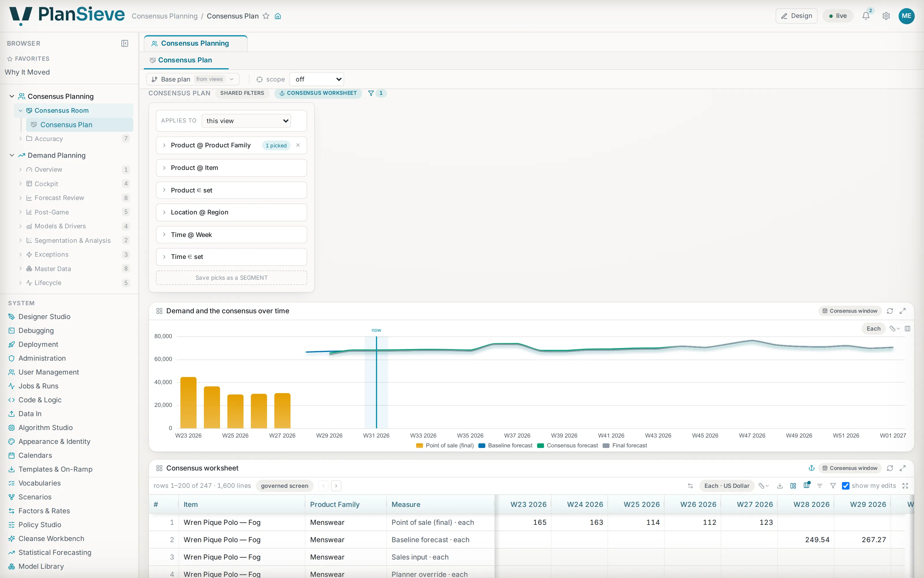Open Why It Moved favorite
Image resolution: width=924 pixels, height=578 pixels.
pos(27,72)
